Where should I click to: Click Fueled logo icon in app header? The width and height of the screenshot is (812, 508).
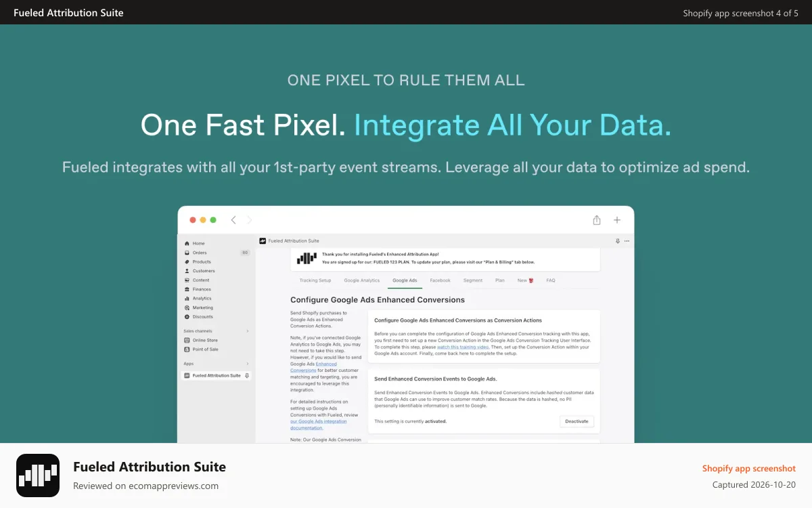pos(263,240)
